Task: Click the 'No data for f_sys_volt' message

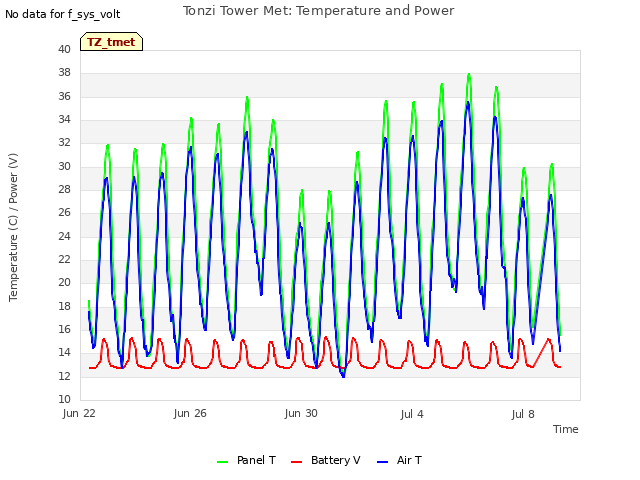Action: [x=63, y=14]
